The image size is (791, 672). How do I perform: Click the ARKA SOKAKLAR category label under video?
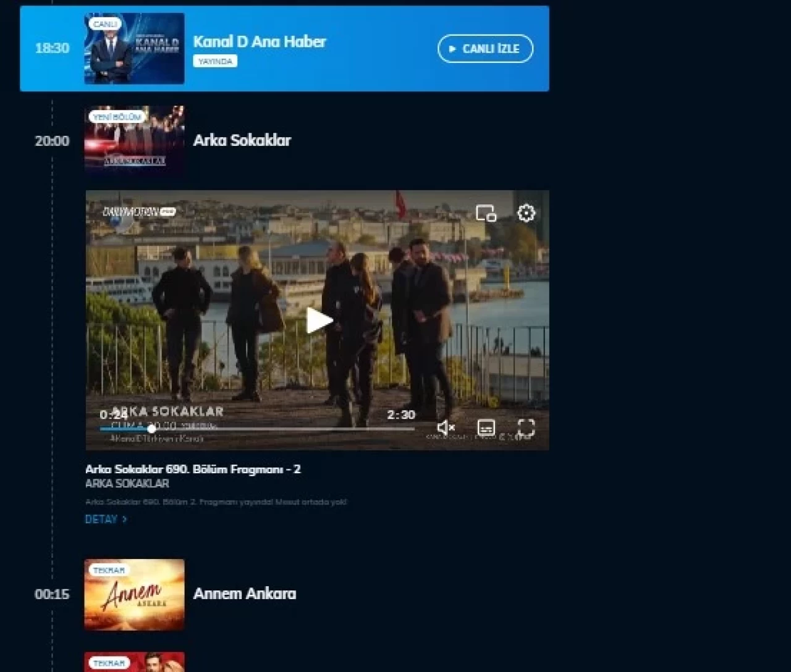coord(127,484)
